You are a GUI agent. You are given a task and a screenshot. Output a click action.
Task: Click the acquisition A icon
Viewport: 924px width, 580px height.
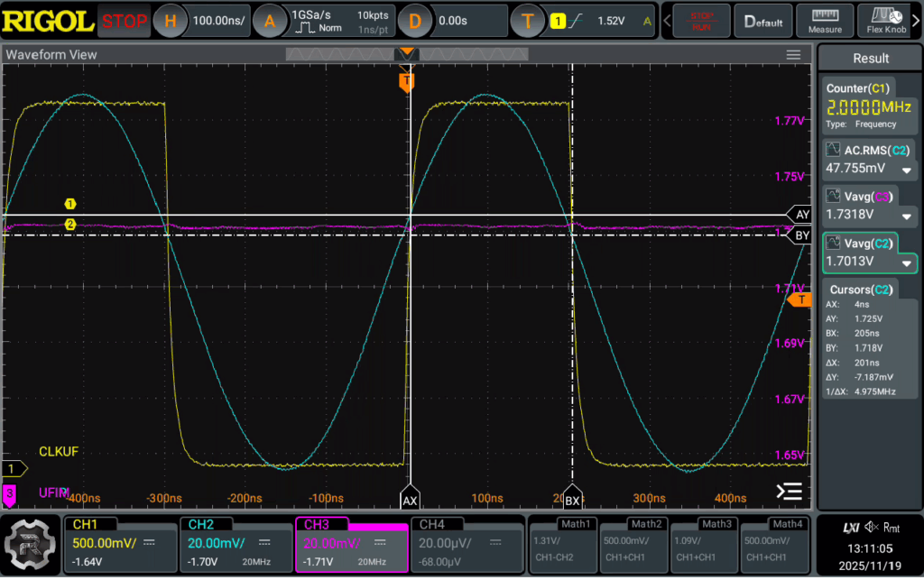[x=270, y=21]
